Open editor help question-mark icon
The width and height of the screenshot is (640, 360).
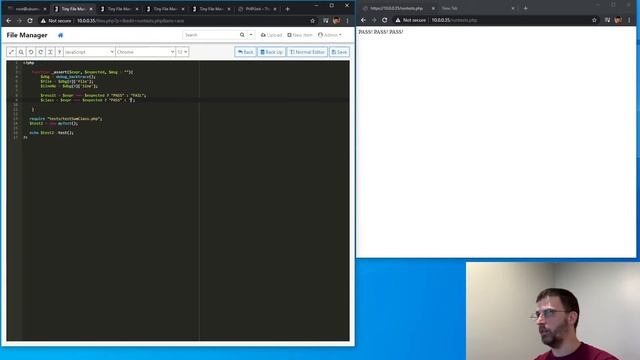(x=59, y=52)
